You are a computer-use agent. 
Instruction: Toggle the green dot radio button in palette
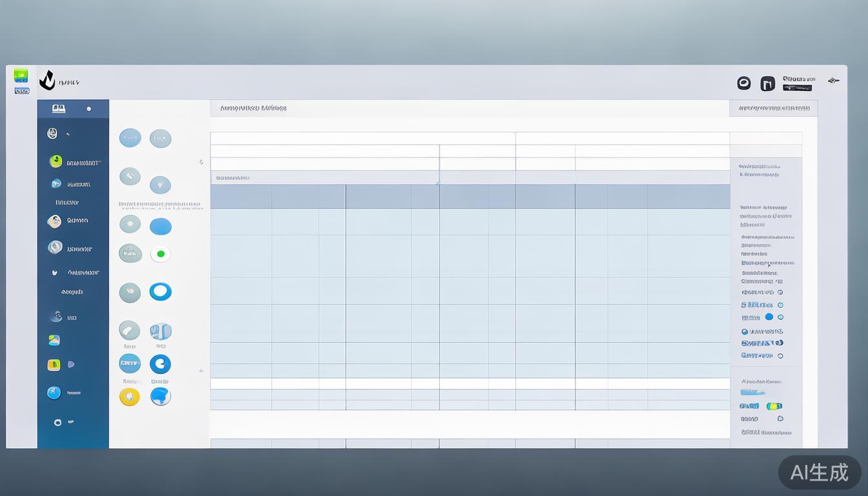[160, 254]
